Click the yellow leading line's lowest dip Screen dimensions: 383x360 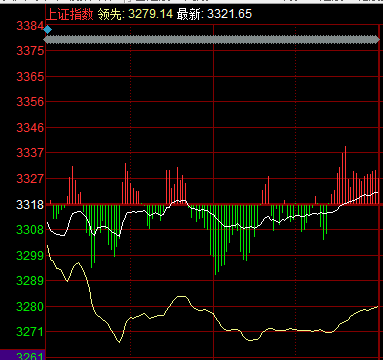119,341
